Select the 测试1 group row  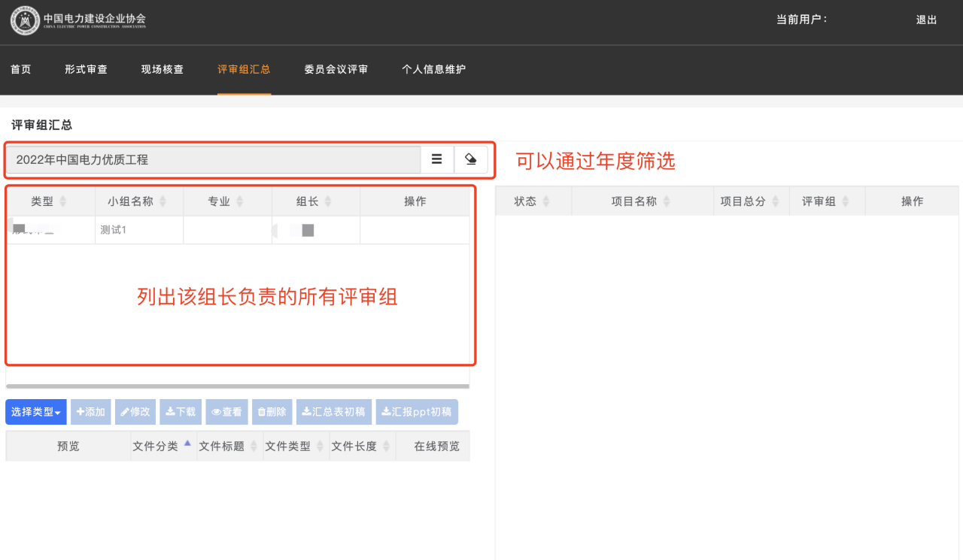click(x=138, y=230)
